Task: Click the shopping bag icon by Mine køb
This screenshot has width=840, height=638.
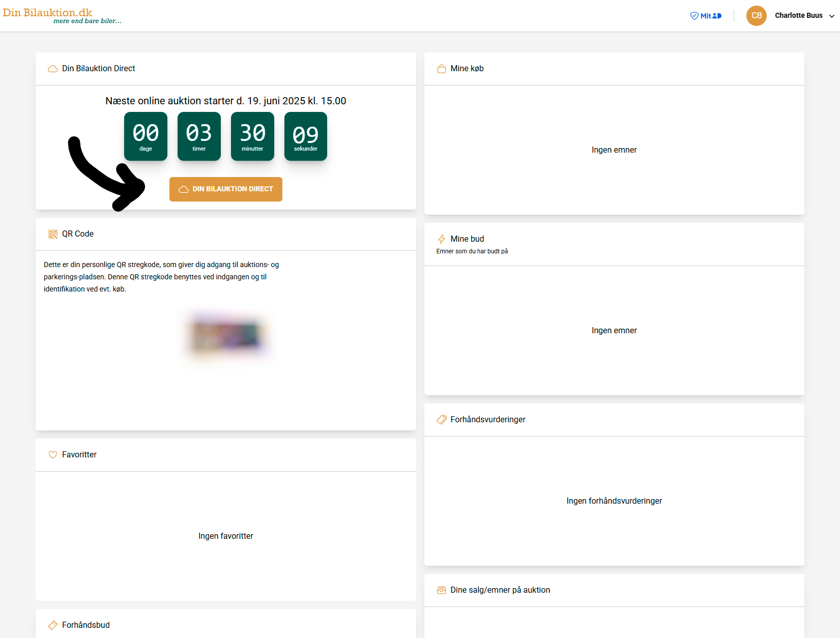Action: (441, 69)
